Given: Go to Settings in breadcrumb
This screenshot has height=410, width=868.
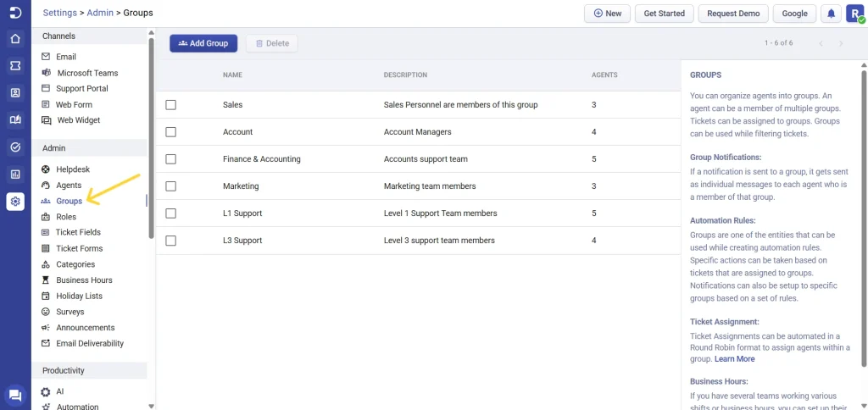Looking at the screenshot, I should (x=60, y=12).
